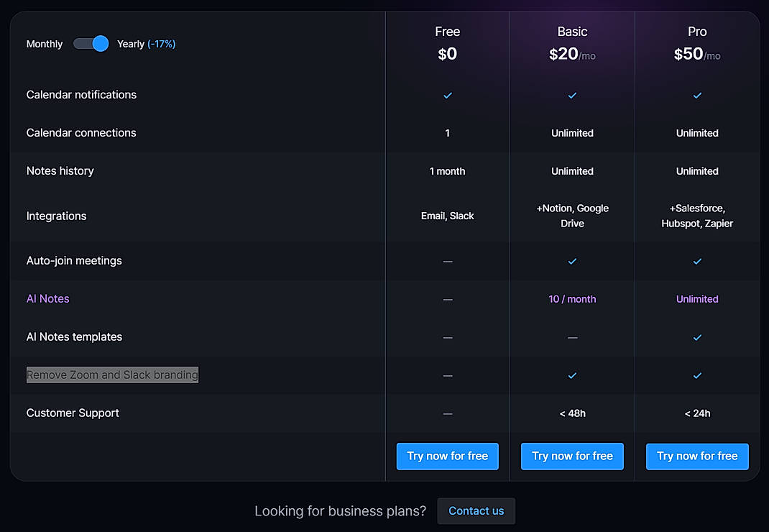Click the dash in Free Customer Support cell
This screenshot has height=532, width=769.
point(447,413)
